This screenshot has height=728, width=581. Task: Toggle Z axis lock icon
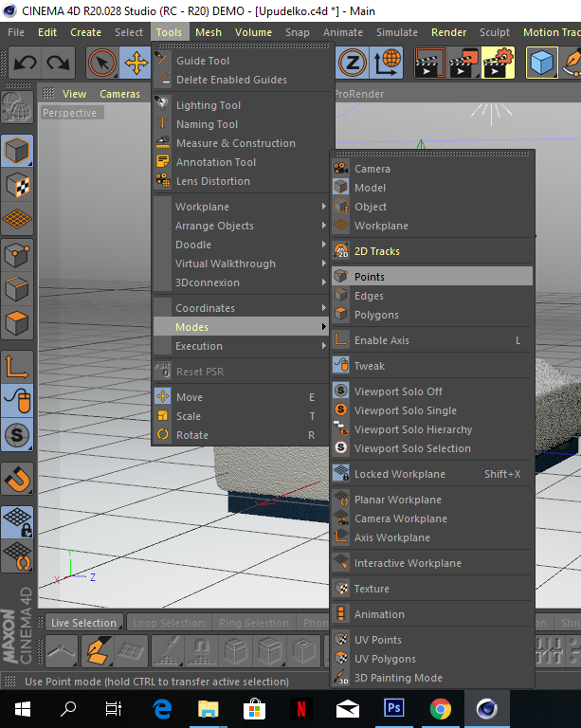click(353, 63)
